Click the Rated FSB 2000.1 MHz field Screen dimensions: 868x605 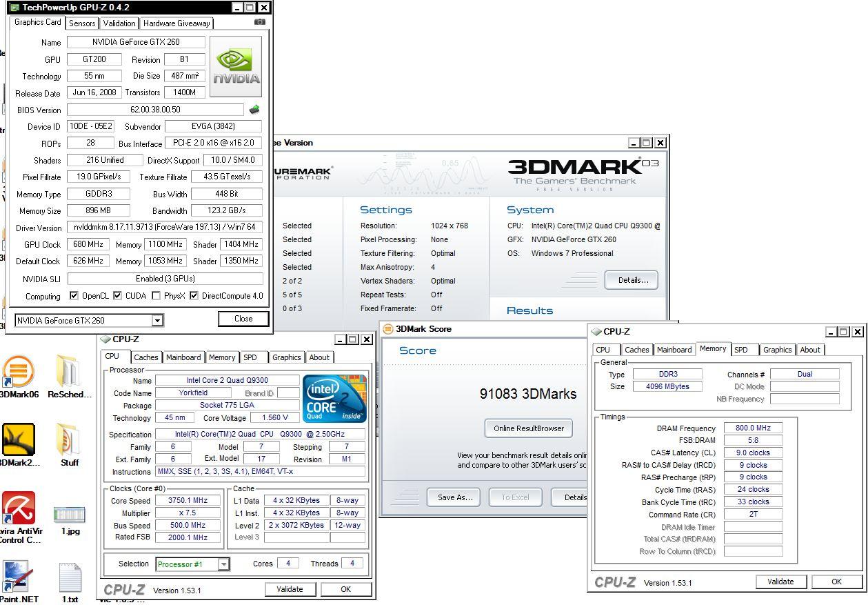tap(187, 537)
